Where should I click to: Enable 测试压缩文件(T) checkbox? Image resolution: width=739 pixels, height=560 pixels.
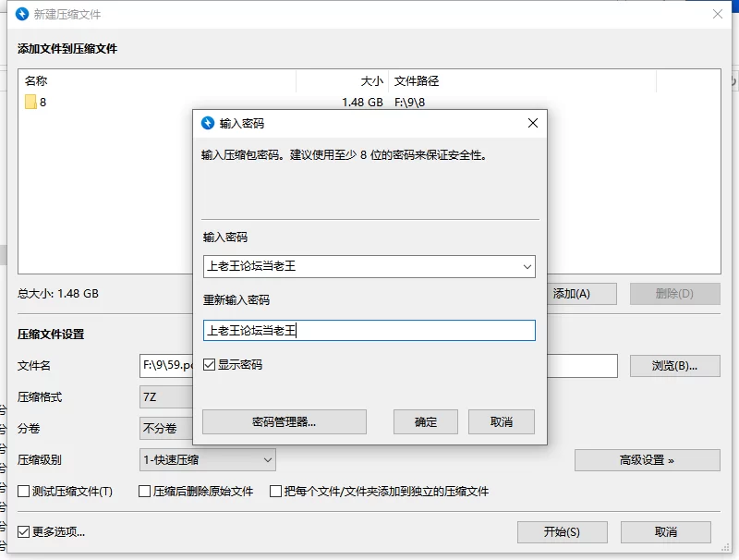pos(24,492)
